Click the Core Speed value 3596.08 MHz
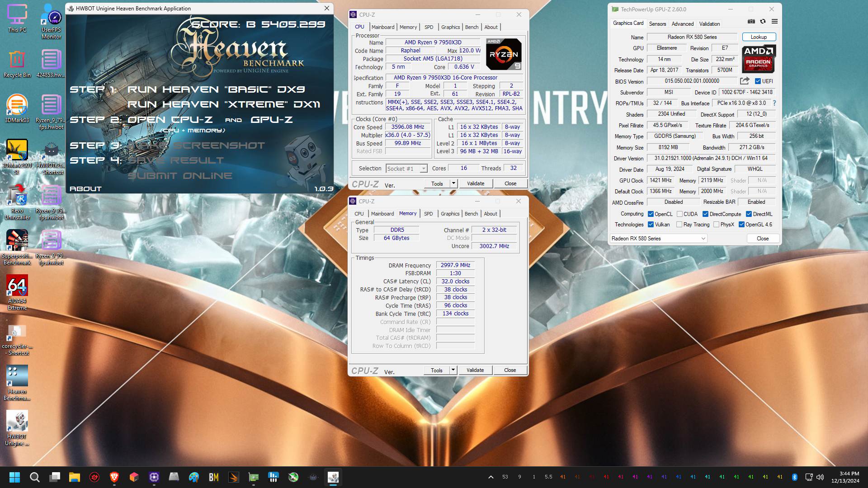 tap(408, 127)
